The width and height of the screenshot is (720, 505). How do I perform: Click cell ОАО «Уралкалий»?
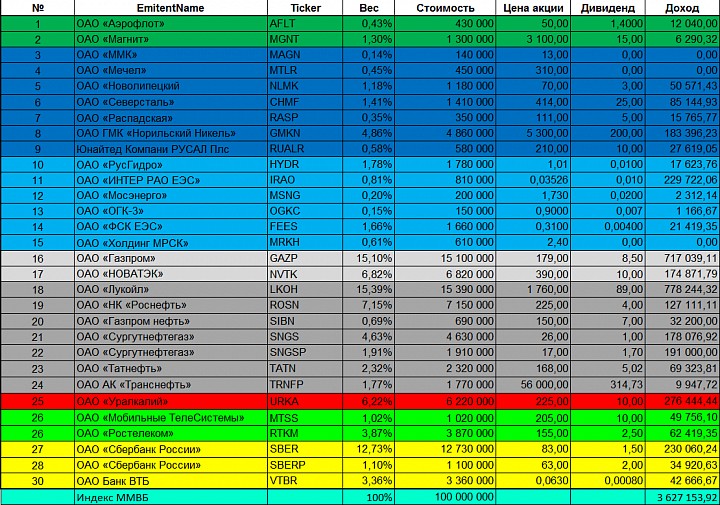pyautogui.click(x=170, y=401)
